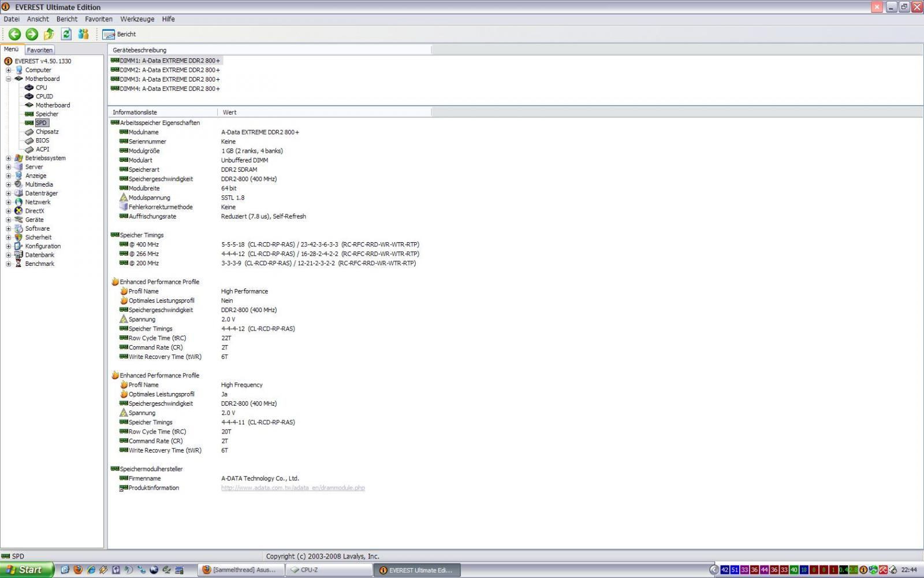
Task: Select DIMM1: A-Data EXTREME DDR2 800+ row
Action: coord(165,61)
